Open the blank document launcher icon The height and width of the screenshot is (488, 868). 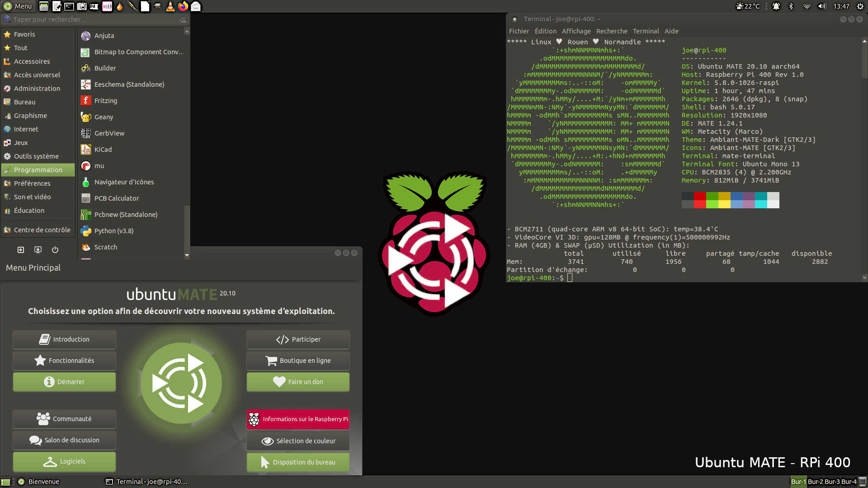coord(145,6)
